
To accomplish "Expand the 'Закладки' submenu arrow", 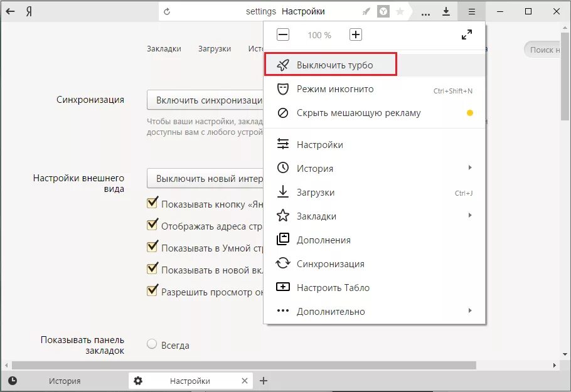I will pyautogui.click(x=470, y=215).
